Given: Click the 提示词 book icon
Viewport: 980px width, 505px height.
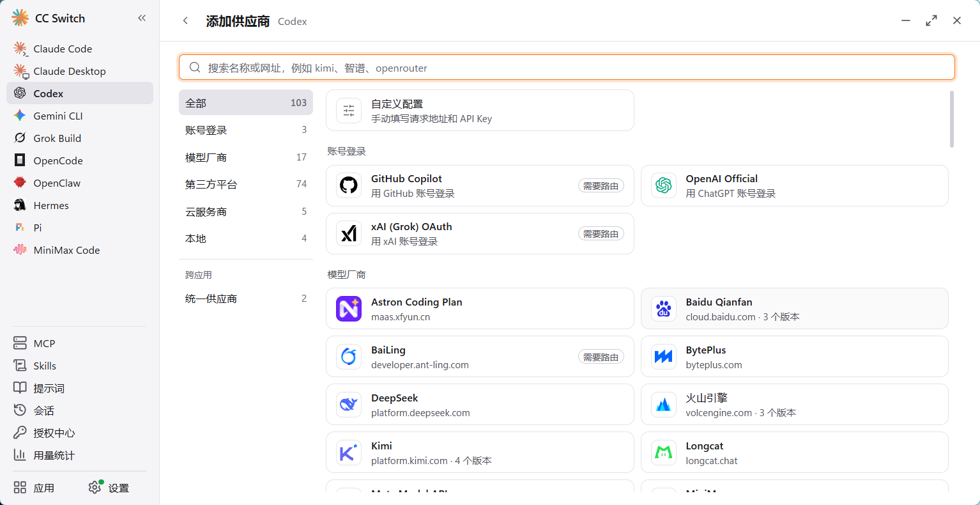Looking at the screenshot, I should (x=20, y=388).
